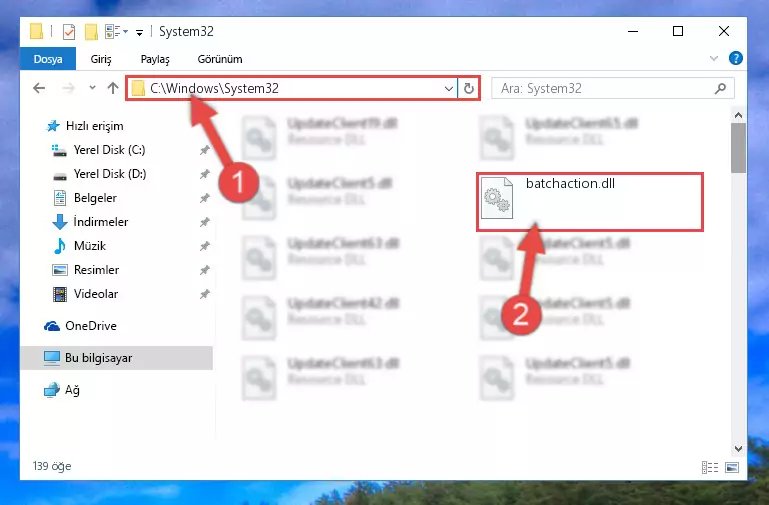Screen dimensions: 769x505
Task: Click the pin icon next to Belgeler
Action: (x=205, y=198)
